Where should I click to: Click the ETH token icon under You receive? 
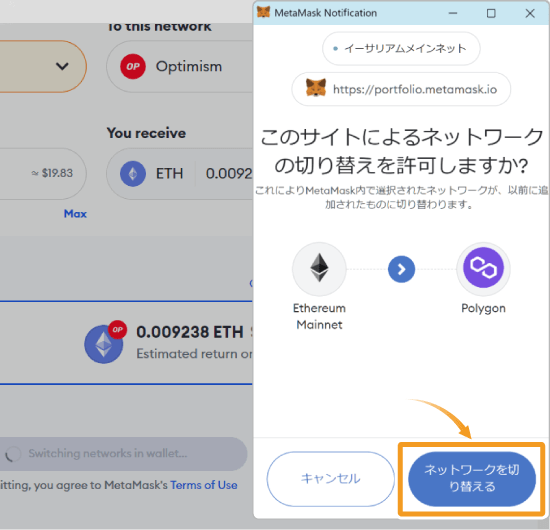point(133,174)
